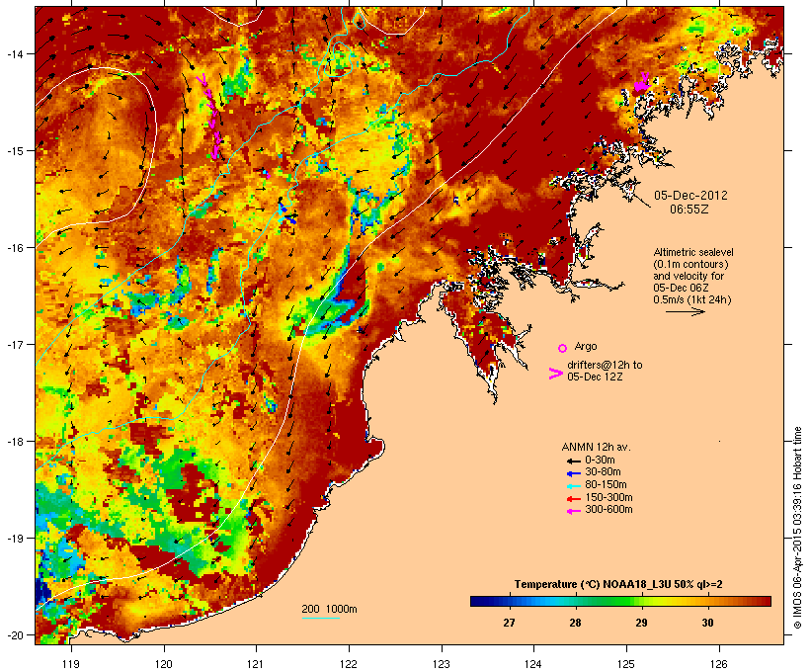The height and width of the screenshot is (672, 810).
Task: Click the 'ANMN 12h av.' legend heading
Action: [x=596, y=447]
